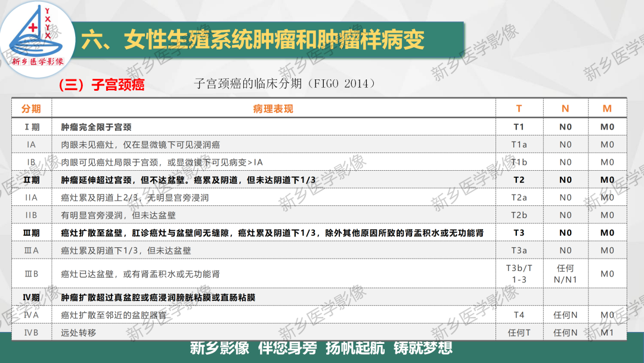Click 癌灶已达盆壁，或有肾盂积水或无功能肾
Image resolution: width=644 pixels, height=363 pixels.
tap(140, 274)
